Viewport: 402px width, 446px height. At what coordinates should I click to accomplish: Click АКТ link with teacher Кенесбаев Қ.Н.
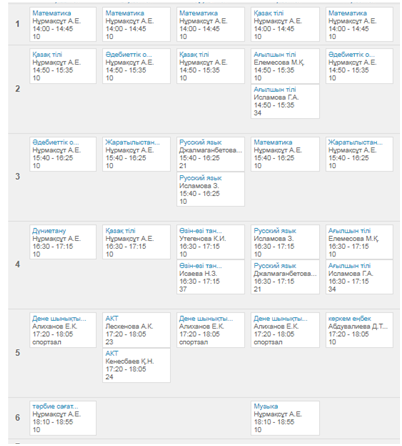tap(112, 353)
